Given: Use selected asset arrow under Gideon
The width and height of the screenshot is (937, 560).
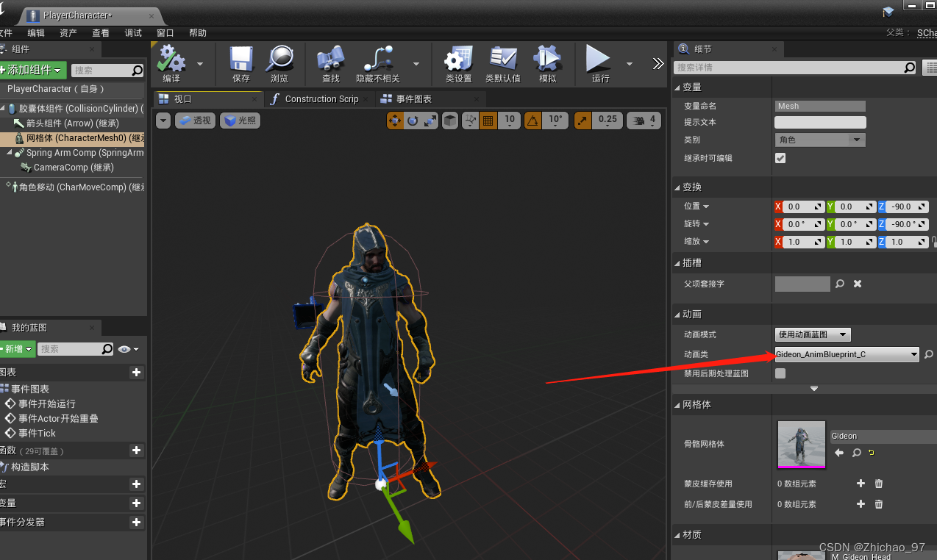Looking at the screenshot, I should [x=839, y=453].
